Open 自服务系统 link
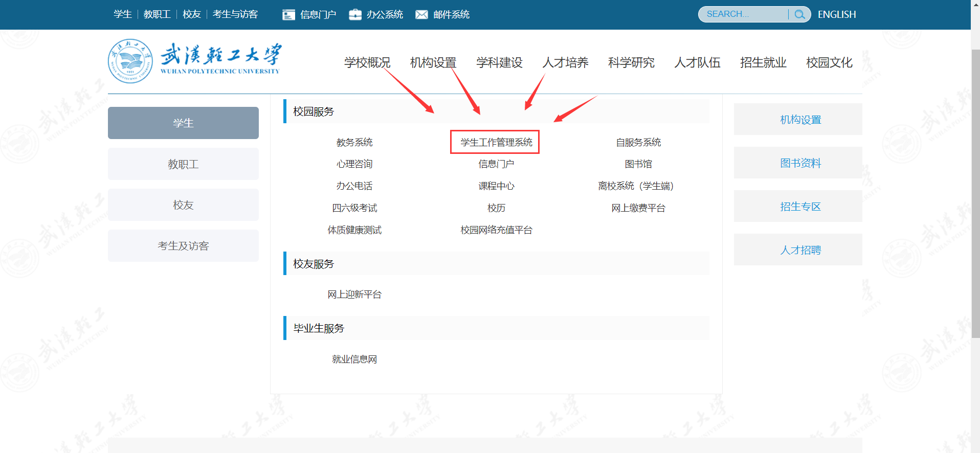 pyautogui.click(x=638, y=142)
